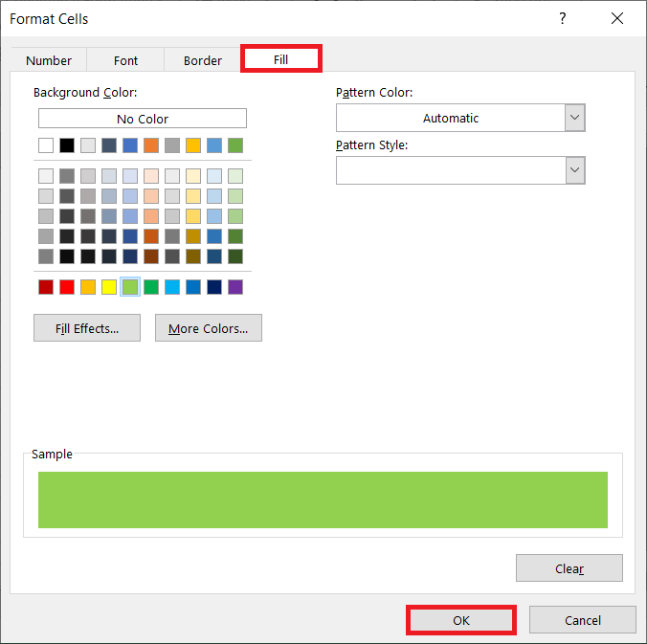Viewport: 647px width, 644px height.
Task: Select standard bright red swatch
Action: (67, 287)
